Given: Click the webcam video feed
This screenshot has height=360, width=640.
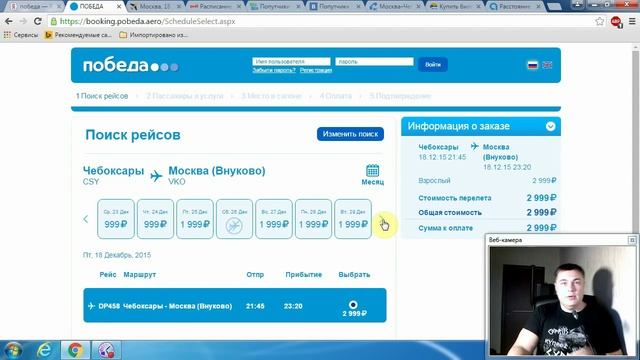Looking at the screenshot, I should click(x=561, y=300).
